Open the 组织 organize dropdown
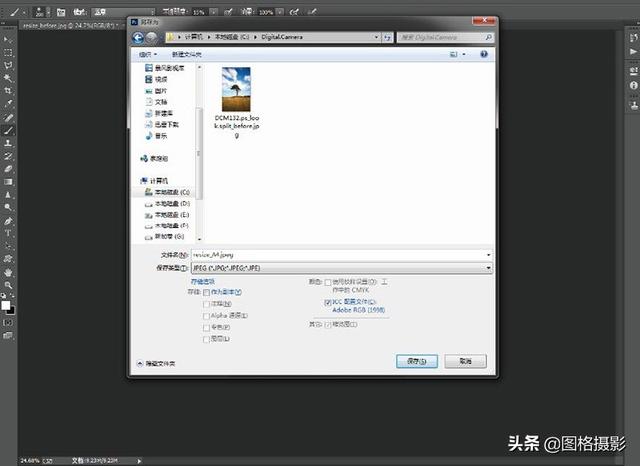The width and height of the screenshot is (640, 466). point(148,54)
